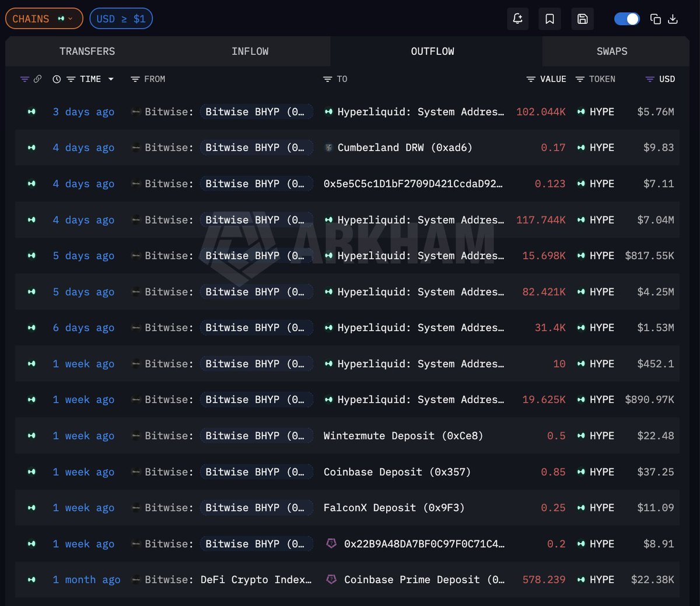The image size is (700, 606).
Task: Toggle the blue switch in the toolbar
Action: click(x=627, y=19)
